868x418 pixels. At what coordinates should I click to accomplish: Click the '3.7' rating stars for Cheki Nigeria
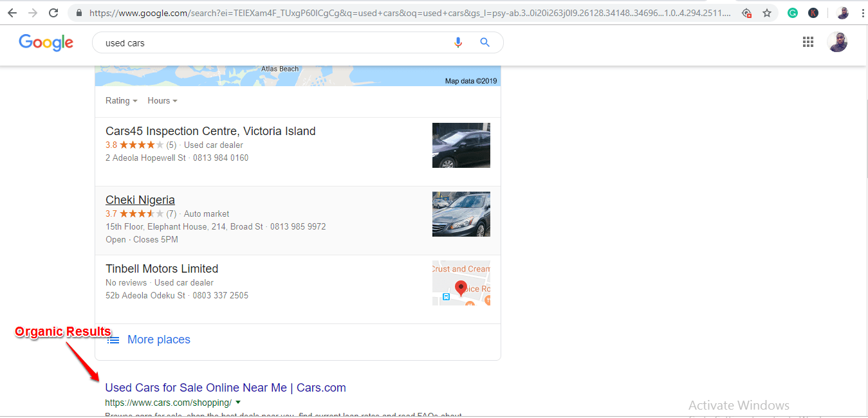click(x=142, y=214)
